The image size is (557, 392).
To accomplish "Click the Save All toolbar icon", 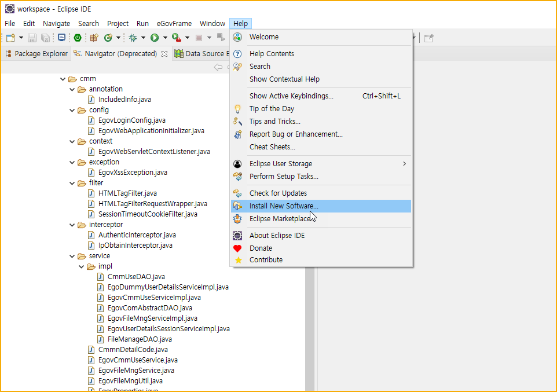I will (46, 38).
